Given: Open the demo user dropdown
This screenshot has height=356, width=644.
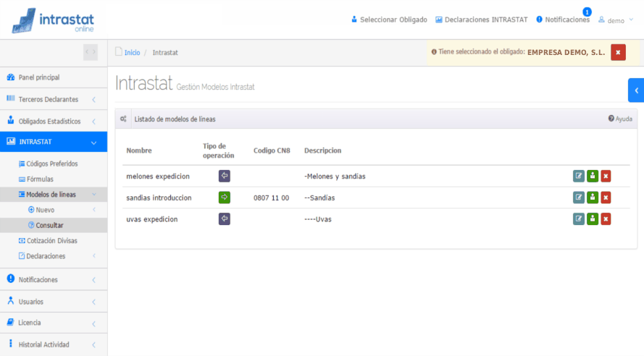Looking at the screenshot, I should [x=616, y=20].
